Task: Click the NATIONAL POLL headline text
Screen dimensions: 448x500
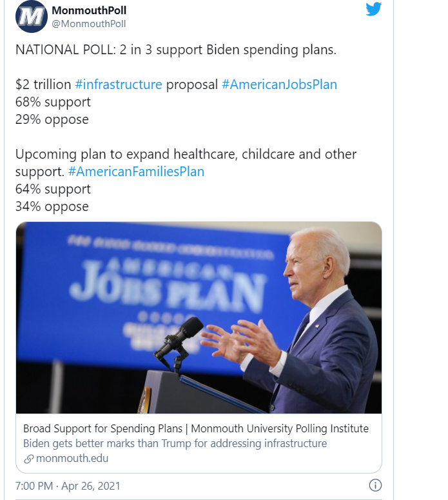Action: 176,50
